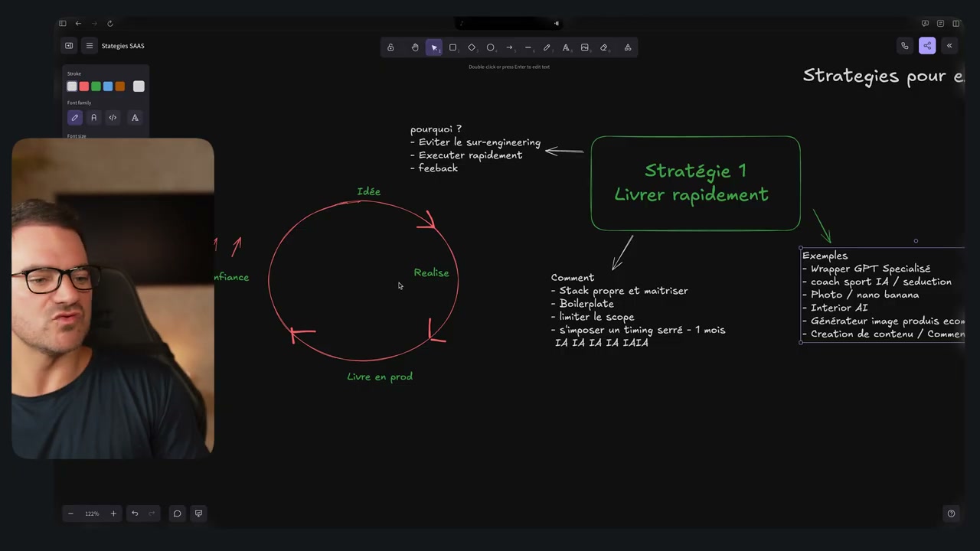980x551 pixels.
Task: Pick the orange stroke color swatch
Action: [x=119, y=86]
